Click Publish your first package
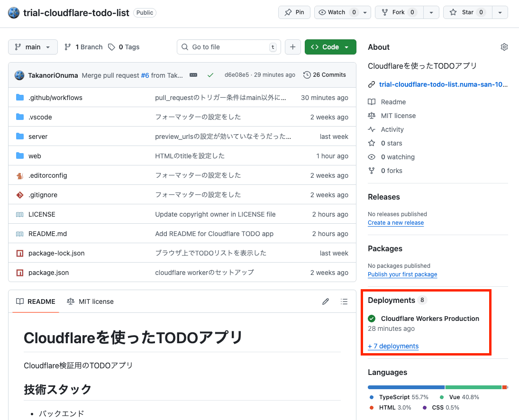The height and width of the screenshot is (420, 519). [402, 274]
